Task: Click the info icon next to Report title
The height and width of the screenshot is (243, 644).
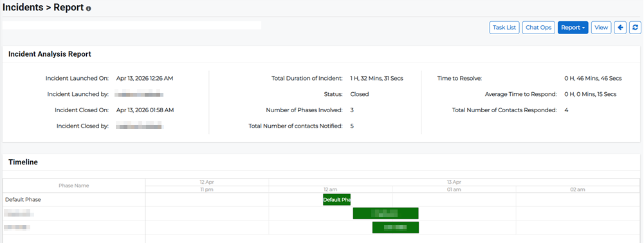Action: [89, 8]
